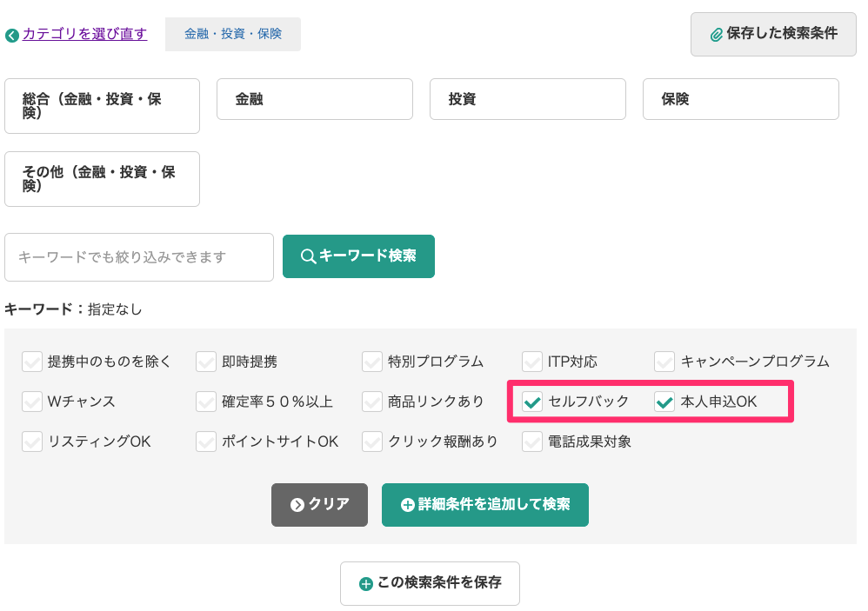Open the カテゴリを選び直す link
Screen dimensions: 868x611
click(x=84, y=34)
